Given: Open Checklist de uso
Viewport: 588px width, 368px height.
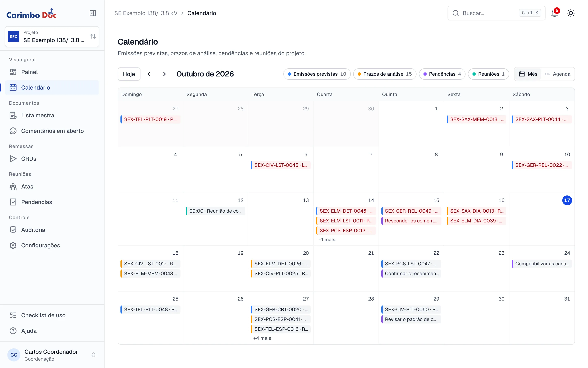Looking at the screenshot, I should point(52,315).
